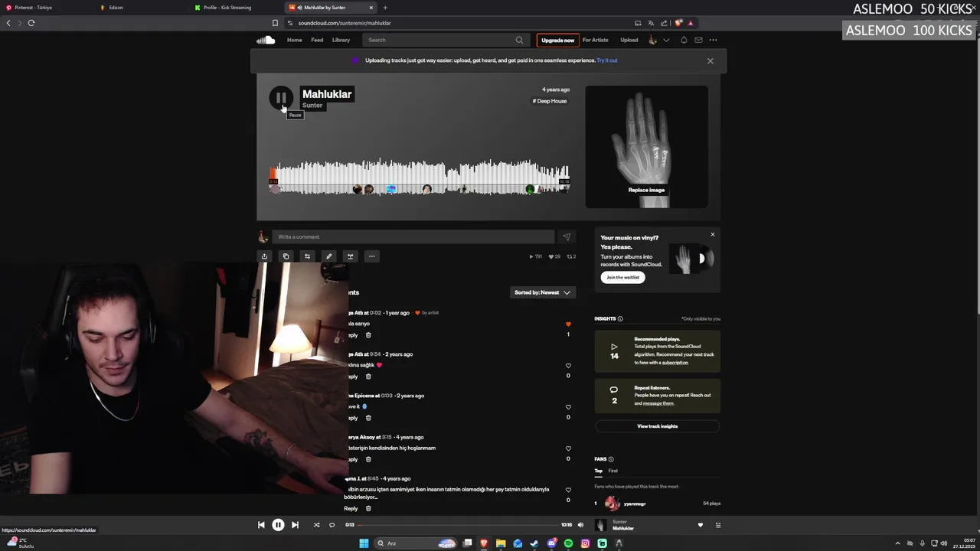Screen dimensions: 980x551
Task: Delete the comment posted at 0:02
Action: (x=368, y=335)
